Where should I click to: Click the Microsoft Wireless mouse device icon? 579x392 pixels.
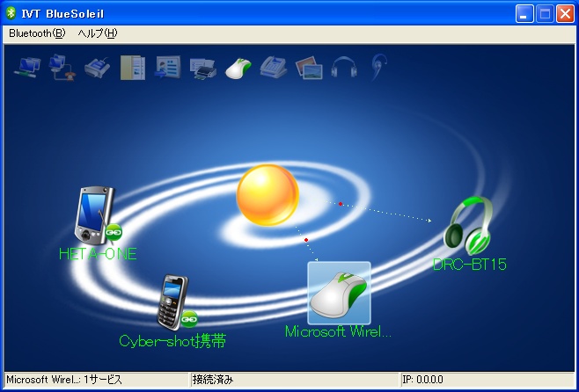click(x=339, y=294)
